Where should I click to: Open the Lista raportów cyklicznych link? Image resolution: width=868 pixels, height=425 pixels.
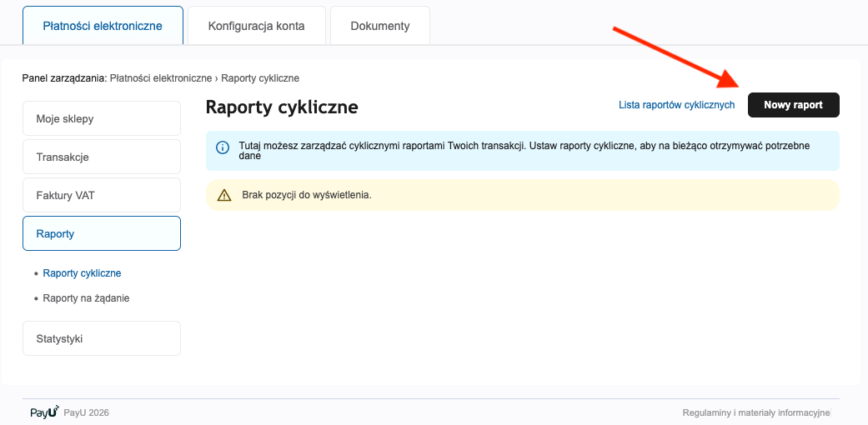point(676,105)
